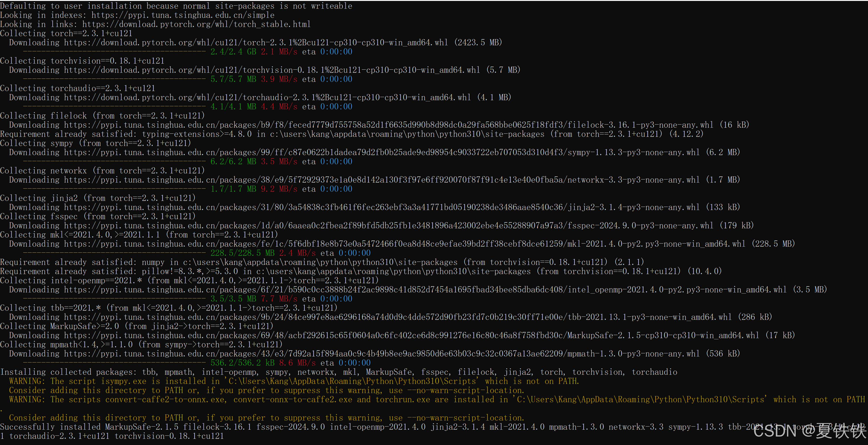Click the tbb-2021.13.1 wheel download URL
Viewport: 868px width, 445px height.
[397, 317]
